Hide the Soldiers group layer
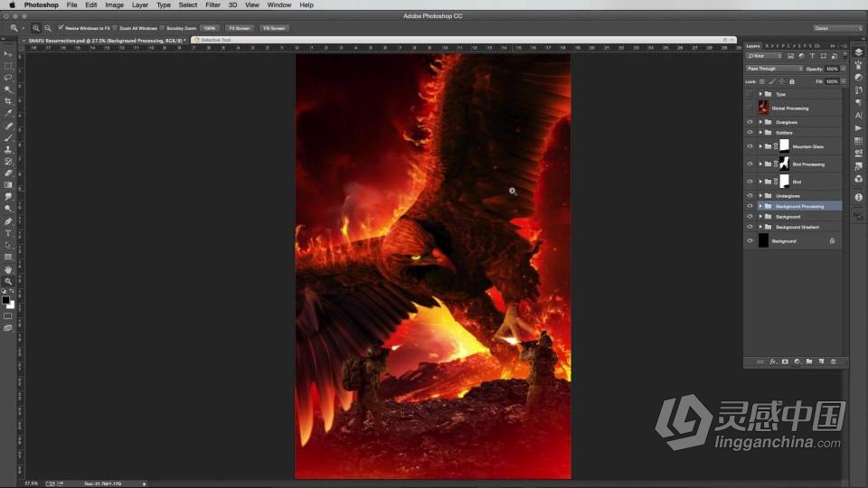Screen dimensions: 868x488 (750, 132)
